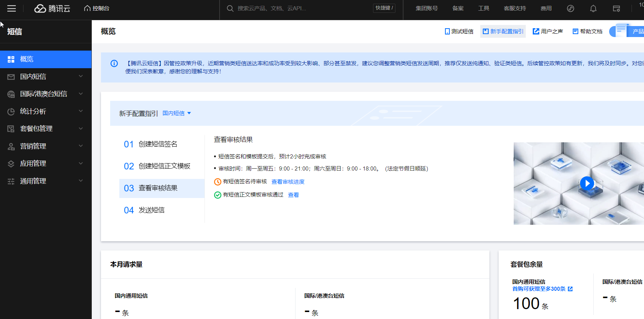Viewport: 644px width, 319px height.
Task: Click the 套餐包管理 icon
Action: pos(11,129)
